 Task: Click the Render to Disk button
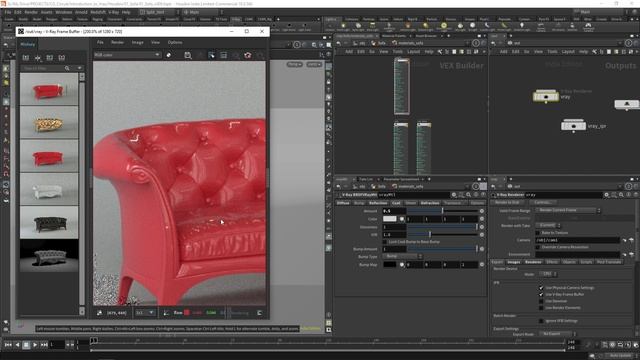click(x=507, y=202)
